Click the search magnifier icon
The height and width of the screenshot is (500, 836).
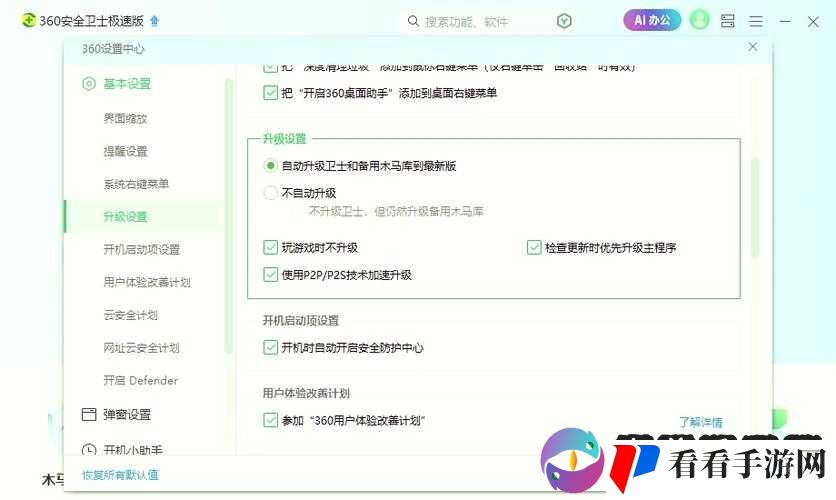(x=413, y=21)
